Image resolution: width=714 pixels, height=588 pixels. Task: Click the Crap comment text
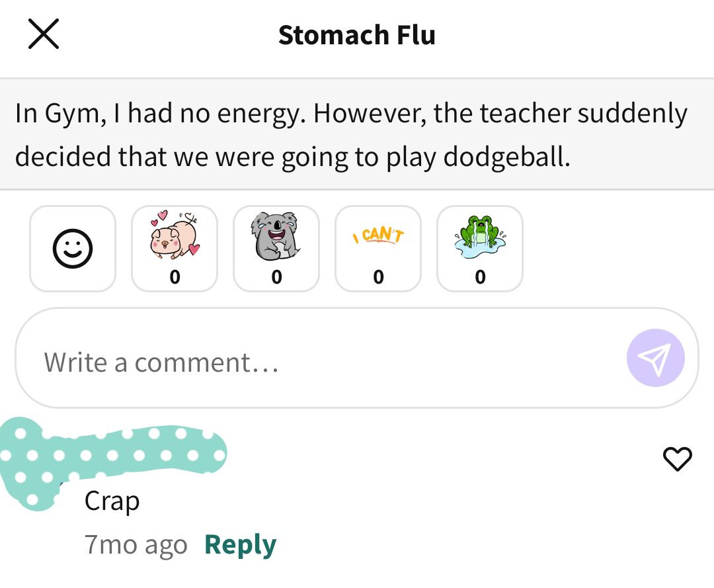click(112, 502)
